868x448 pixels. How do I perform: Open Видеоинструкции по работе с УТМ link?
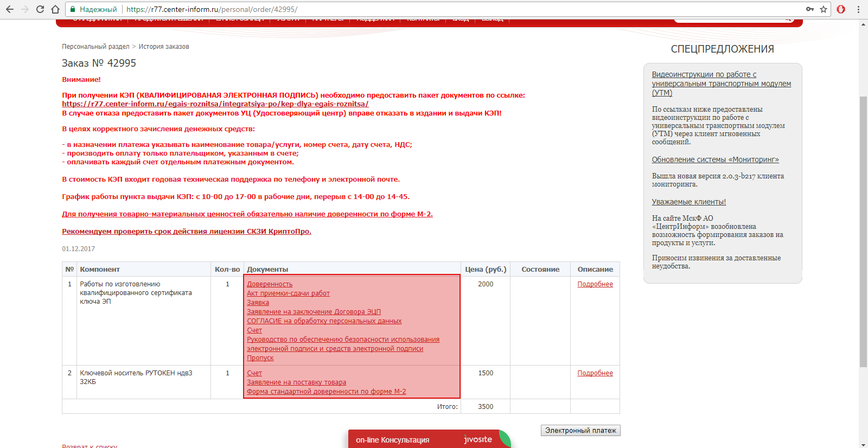click(x=722, y=84)
